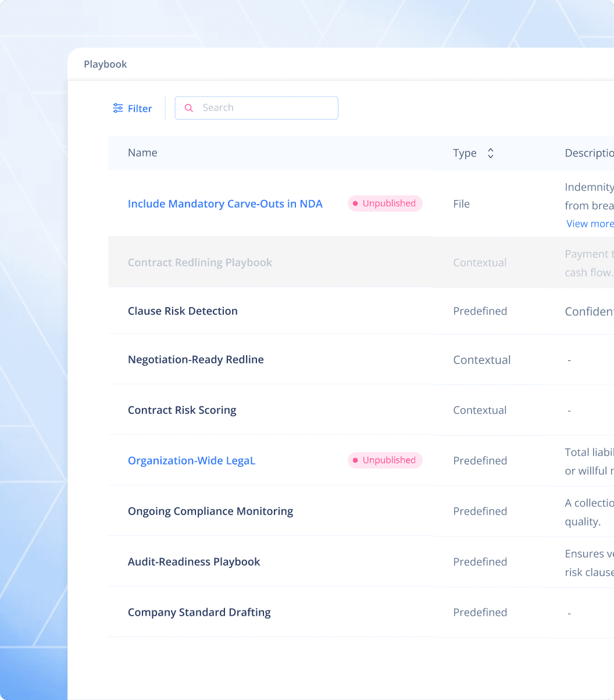Open Company Standard Drafting playbook
This screenshot has width=614, height=700.
pos(199,612)
